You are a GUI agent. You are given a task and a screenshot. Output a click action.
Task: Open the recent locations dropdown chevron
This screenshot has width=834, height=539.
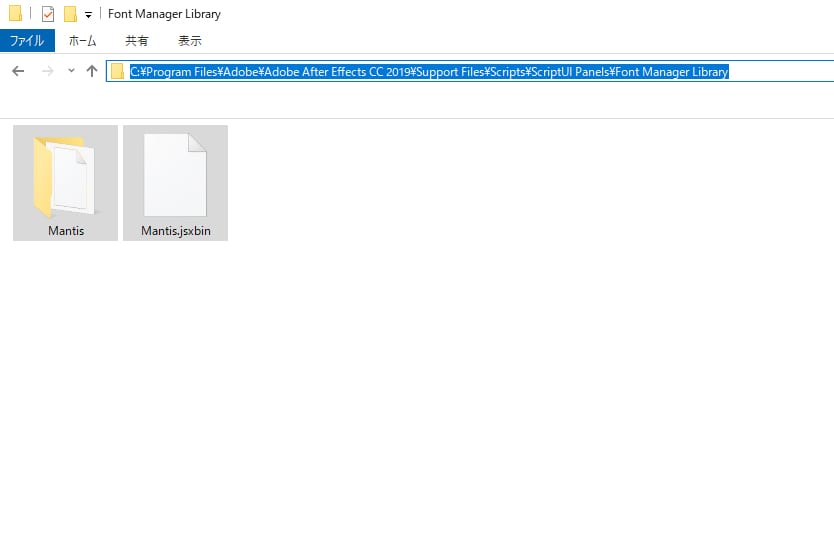tap(71, 70)
